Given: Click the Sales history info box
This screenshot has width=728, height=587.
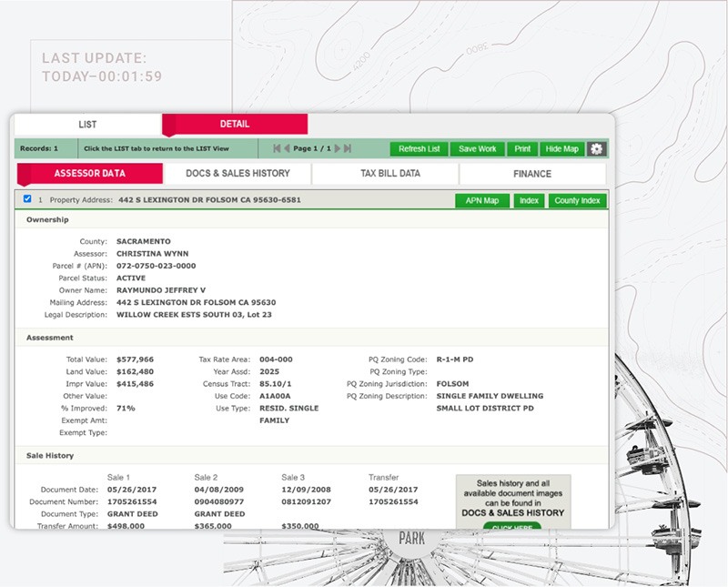Looking at the screenshot, I should 513,501.
